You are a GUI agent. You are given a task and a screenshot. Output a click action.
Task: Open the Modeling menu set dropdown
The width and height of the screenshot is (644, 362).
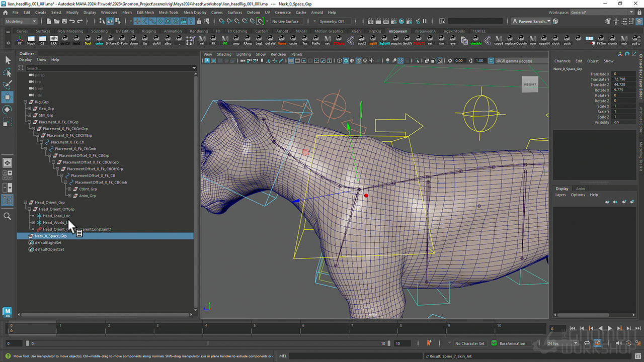point(21,21)
